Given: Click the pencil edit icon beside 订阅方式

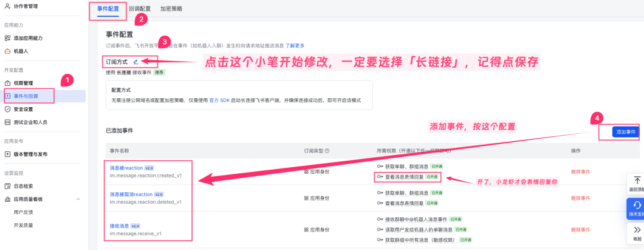Looking at the screenshot, I should pos(136,61).
